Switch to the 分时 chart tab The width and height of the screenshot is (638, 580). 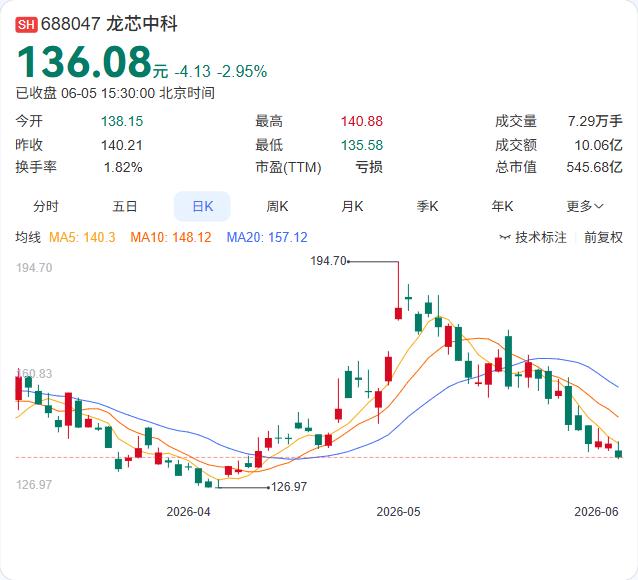coord(46,206)
